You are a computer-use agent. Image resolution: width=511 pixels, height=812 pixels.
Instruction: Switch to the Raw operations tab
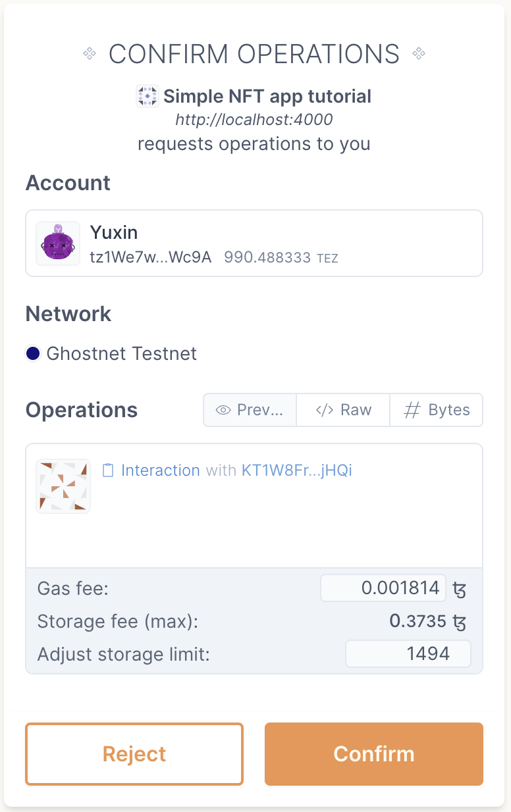click(343, 410)
